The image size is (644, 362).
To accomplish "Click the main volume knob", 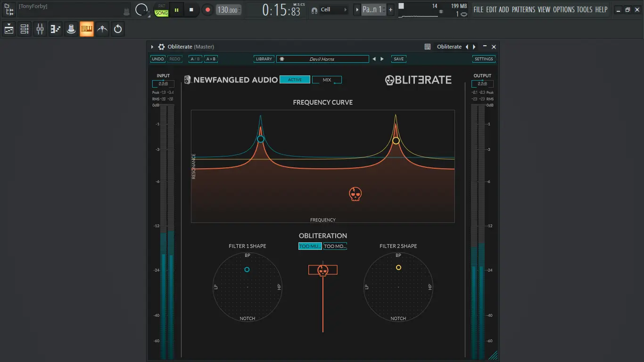I will click(141, 9).
